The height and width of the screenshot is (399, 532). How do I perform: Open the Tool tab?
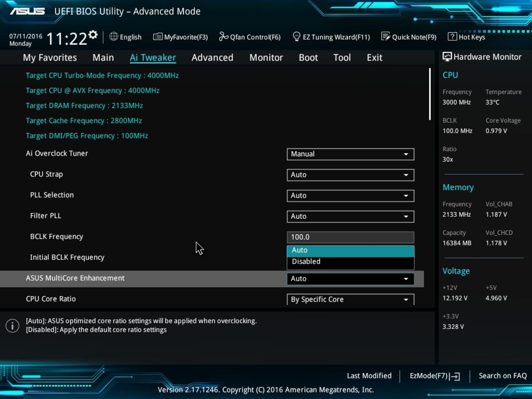[x=342, y=58]
